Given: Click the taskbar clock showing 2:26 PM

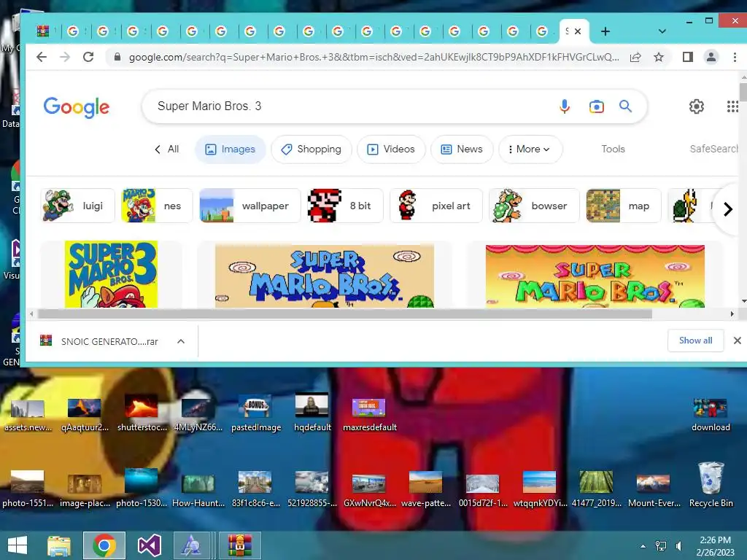Looking at the screenshot, I should [x=715, y=546].
